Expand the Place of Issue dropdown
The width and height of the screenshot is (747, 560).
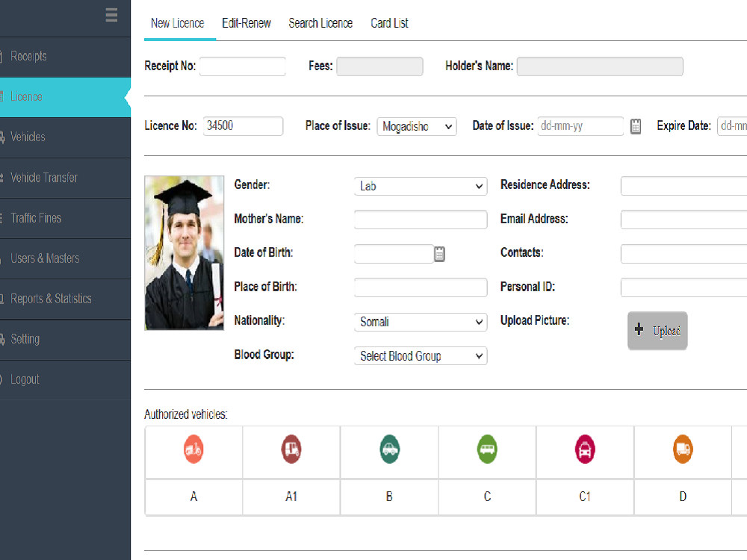click(417, 127)
